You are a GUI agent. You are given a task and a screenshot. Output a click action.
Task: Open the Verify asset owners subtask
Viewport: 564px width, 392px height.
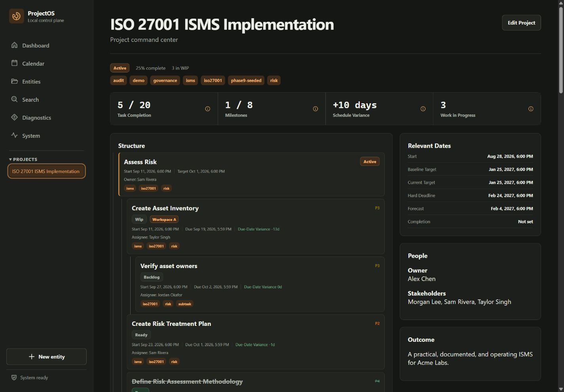[169, 266]
